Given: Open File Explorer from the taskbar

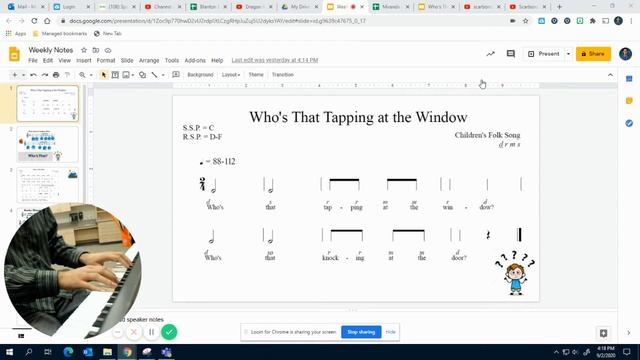Looking at the screenshot, I should [x=107, y=352].
